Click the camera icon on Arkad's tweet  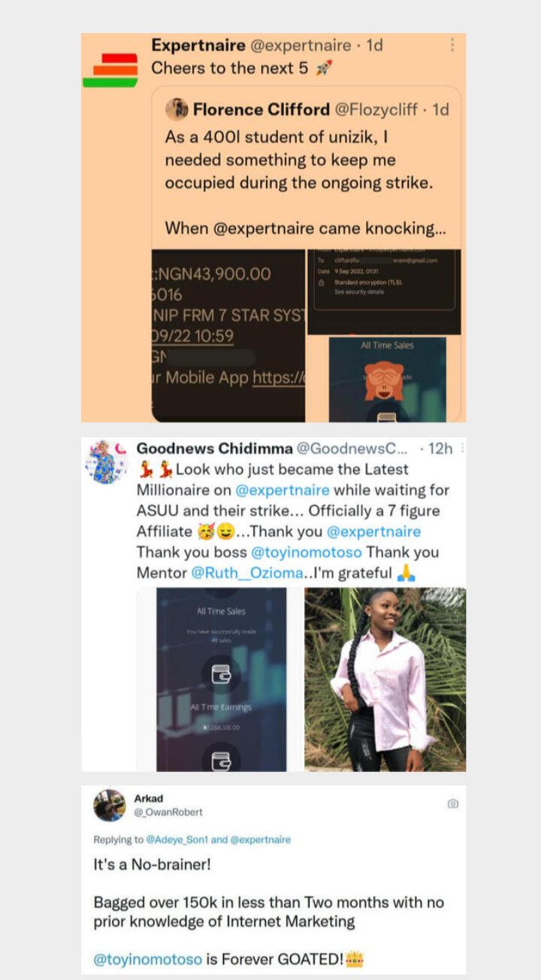[453, 803]
